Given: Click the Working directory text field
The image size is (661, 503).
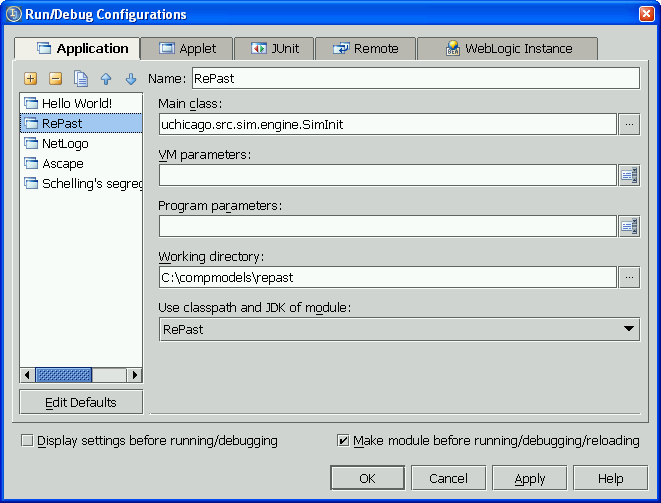Looking at the screenshot, I should [x=388, y=277].
